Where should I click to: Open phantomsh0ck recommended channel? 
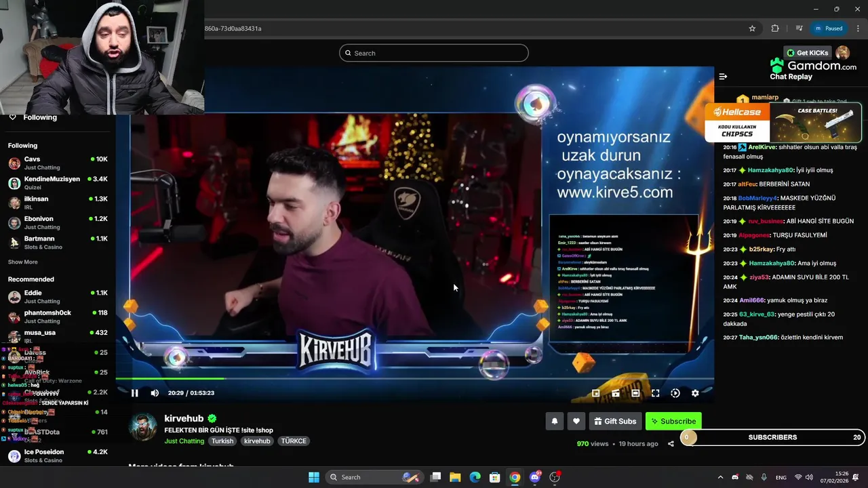point(58,317)
